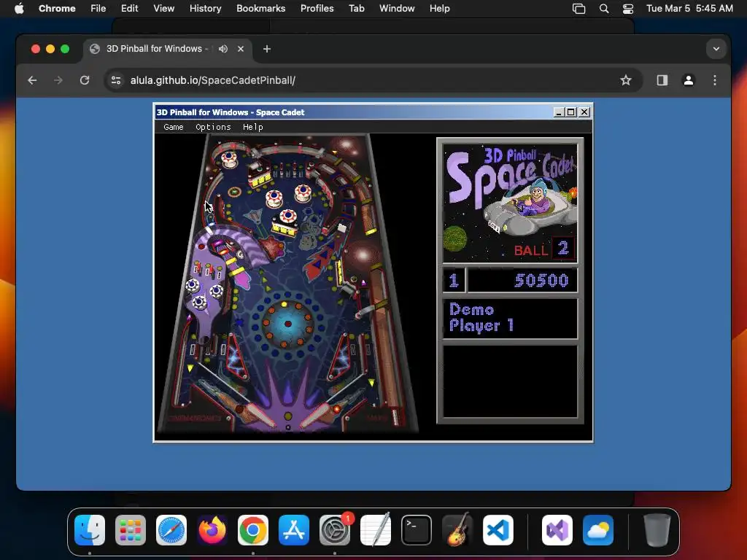Click Chrome icon in the Dock
This screenshot has height=560, width=747.
click(253, 530)
